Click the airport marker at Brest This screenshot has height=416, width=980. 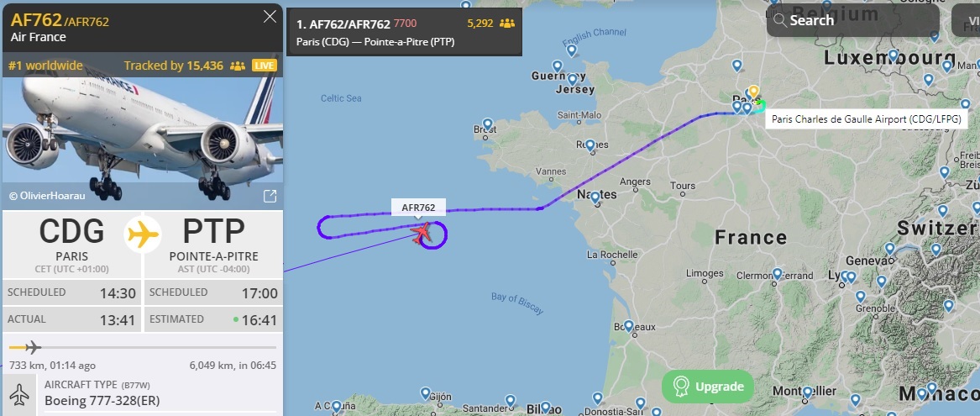(x=488, y=124)
